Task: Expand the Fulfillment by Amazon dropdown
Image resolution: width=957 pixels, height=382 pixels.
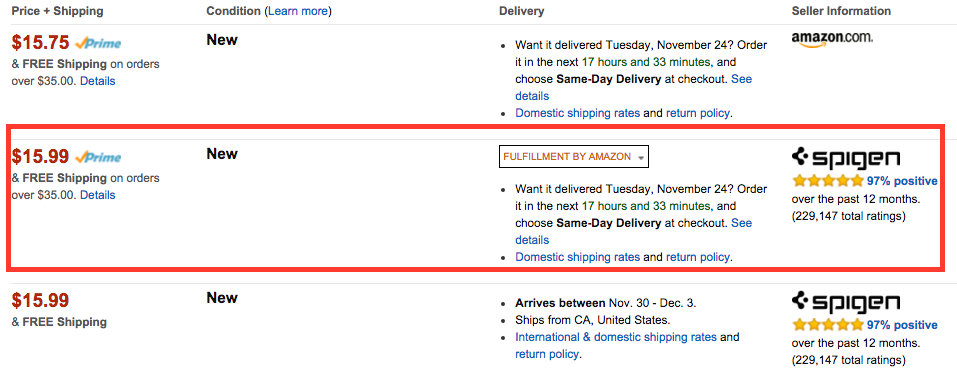Action: point(574,157)
